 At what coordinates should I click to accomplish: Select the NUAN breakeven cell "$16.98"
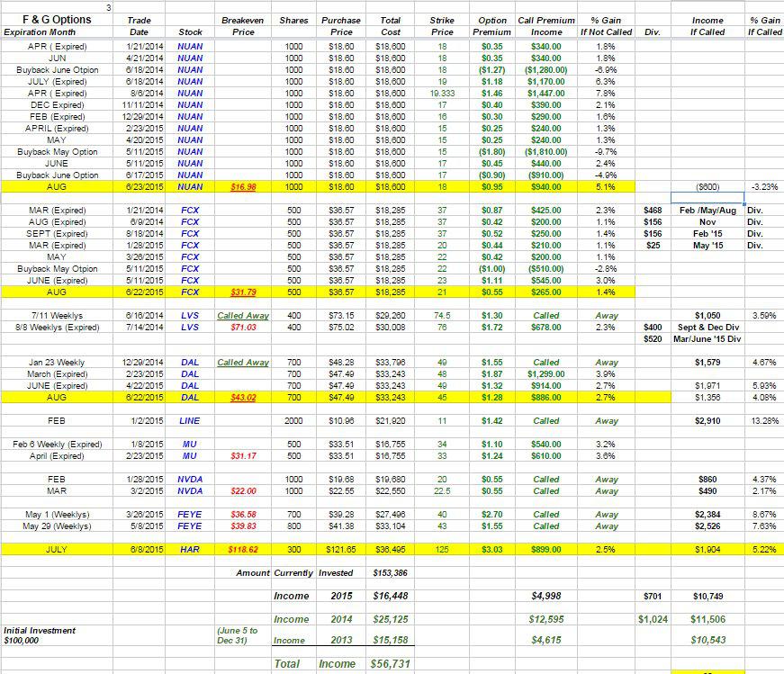[243, 187]
